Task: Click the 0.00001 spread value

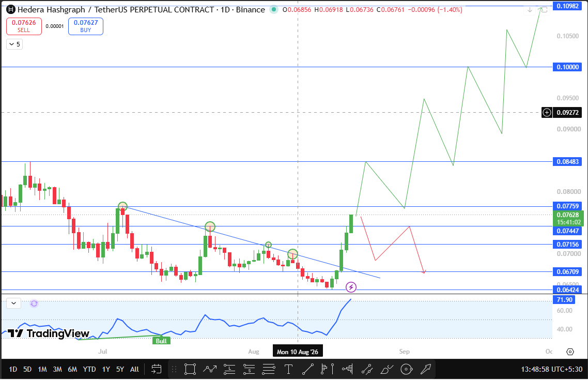Action: point(55,26)
